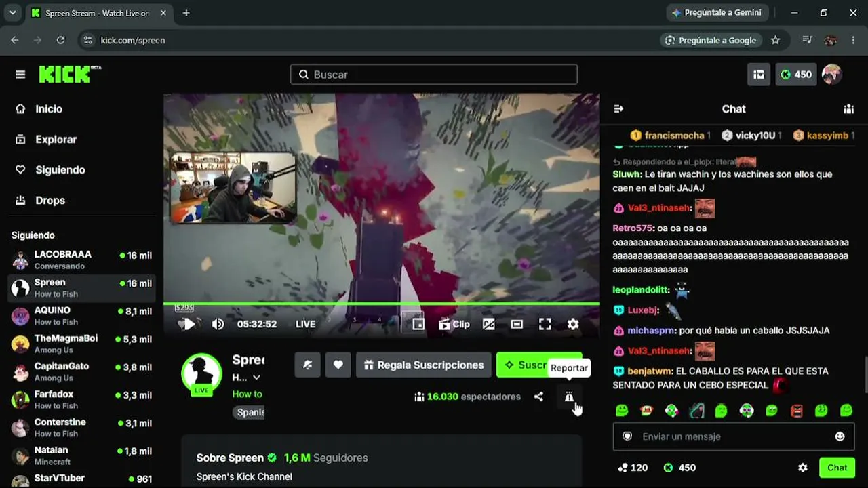Open TheMagmaBoi channel in sidebar
The height and width of the screenshot is (488, 868).
click(81, 344)
